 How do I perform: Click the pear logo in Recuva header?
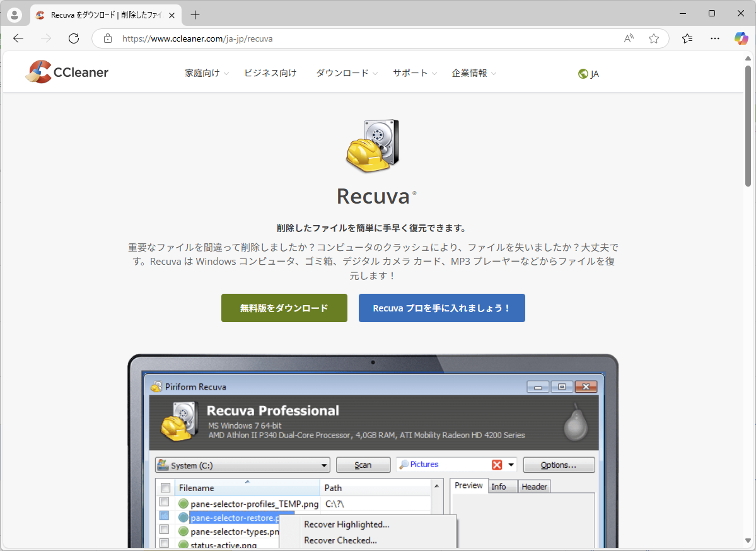pyautogui.click(x=576, y=423)
